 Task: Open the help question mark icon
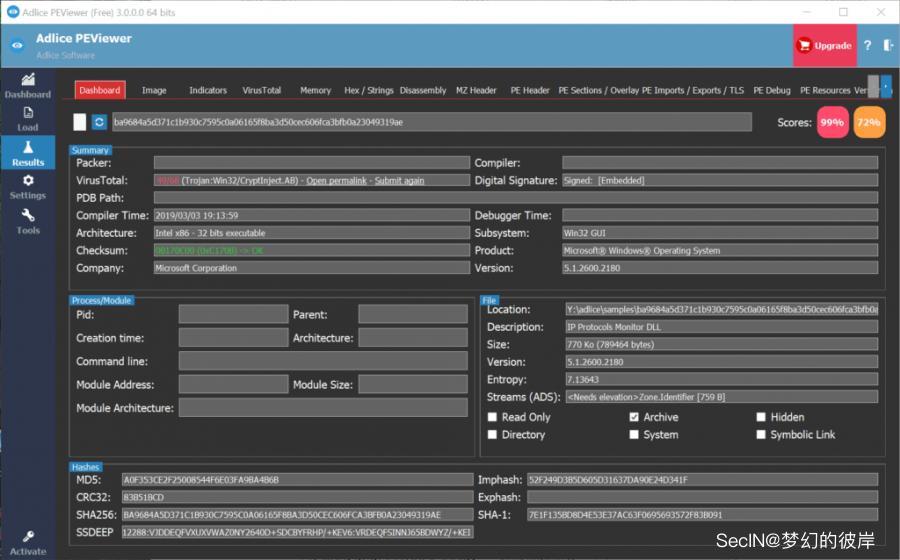pyautogui.click(x=867, y=45)
